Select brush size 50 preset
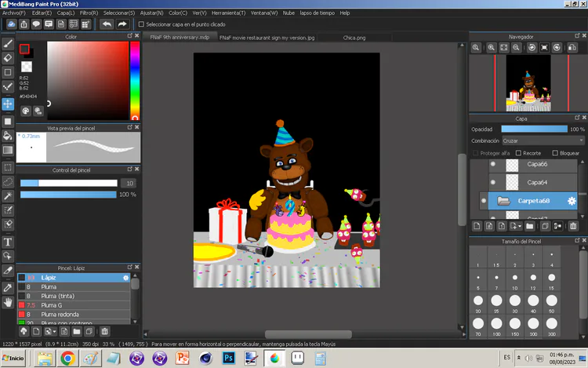This screenshot has height=368, width=588. coord(552,304)
